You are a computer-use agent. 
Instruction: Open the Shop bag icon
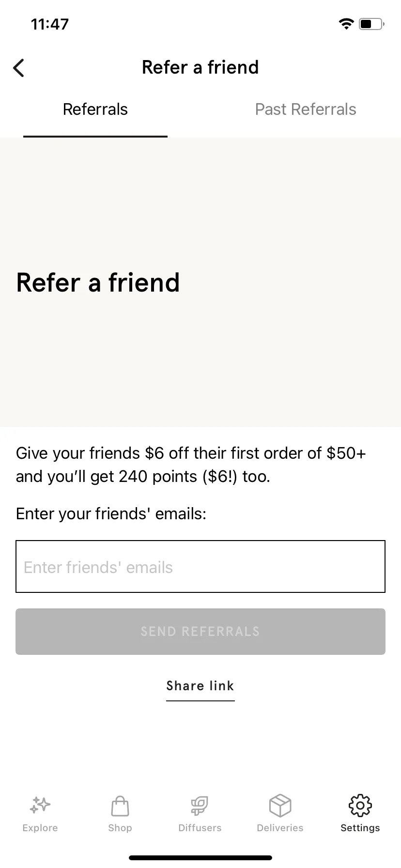click(x=120, y=806)
